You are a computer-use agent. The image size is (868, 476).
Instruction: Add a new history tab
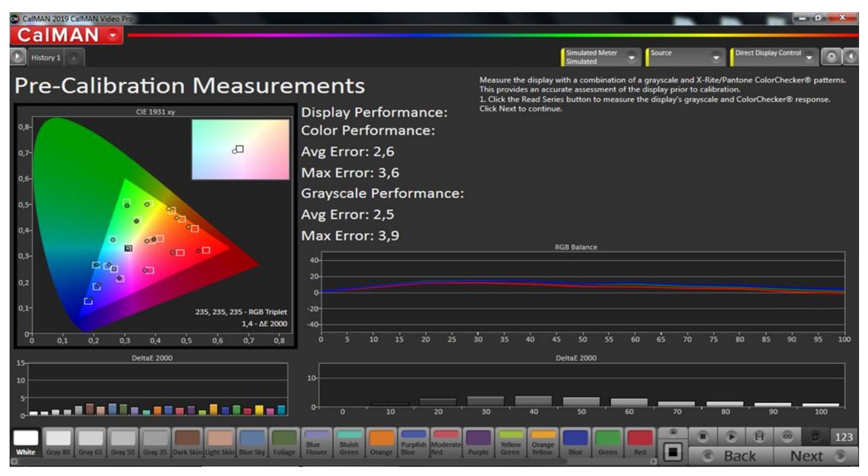click(74, 58)
